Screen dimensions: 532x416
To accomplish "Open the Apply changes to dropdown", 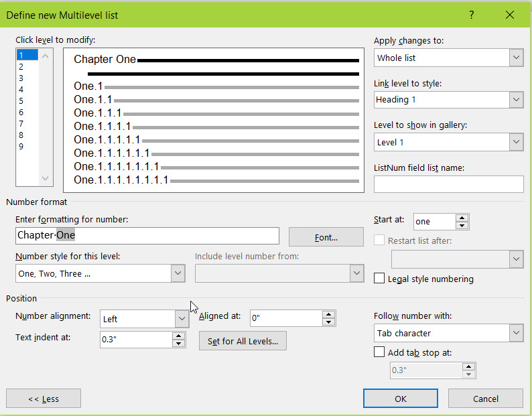I will (x=516, y=58).
